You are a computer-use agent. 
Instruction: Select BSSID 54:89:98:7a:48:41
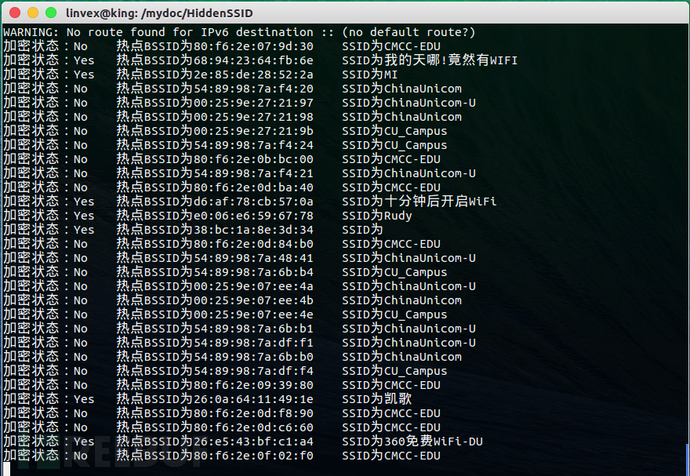click(x=253, y=258)
